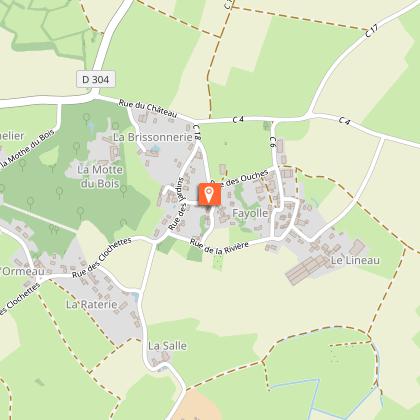Click the orange location pin marker
This screenshot has width=420, height=420.
click(209, 194)
